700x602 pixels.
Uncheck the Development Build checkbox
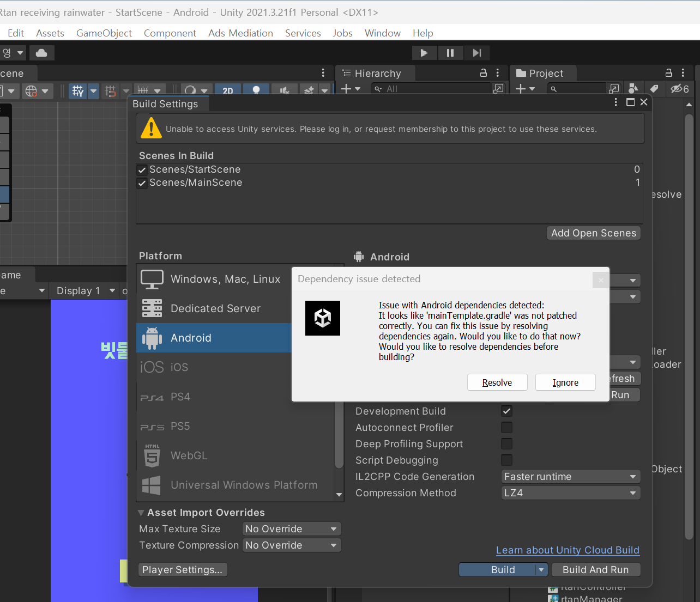pyautogui.click(x=506, y=411)
